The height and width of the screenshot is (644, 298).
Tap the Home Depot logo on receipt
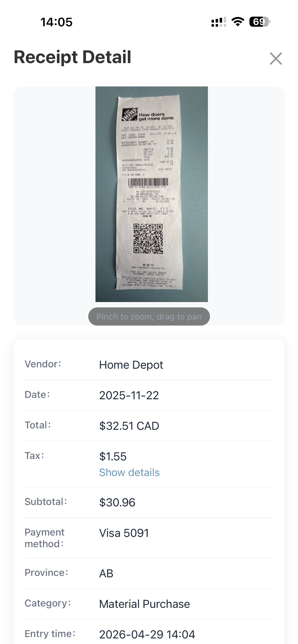tap(130, 114)
